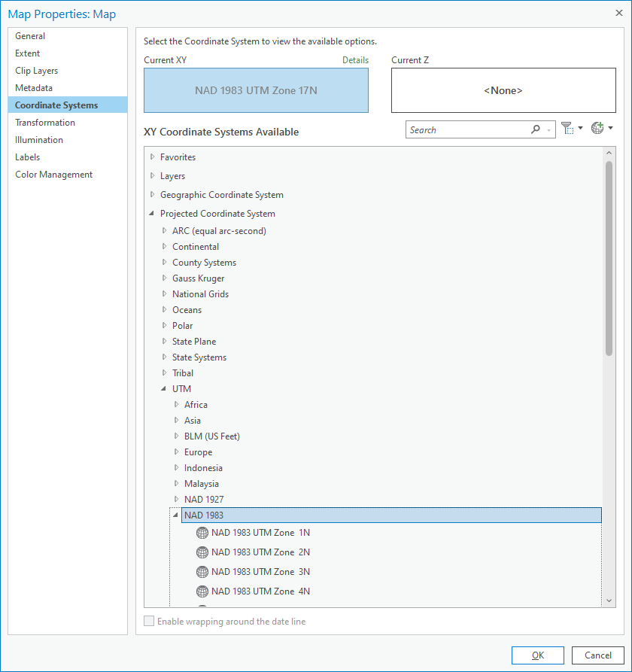The width and height of the screenshot is (632, 672).
Task: Select the globe icon beside NAD 1983 UTM Zone 3N
Action: pyautogui.click(x=202, y=571)
